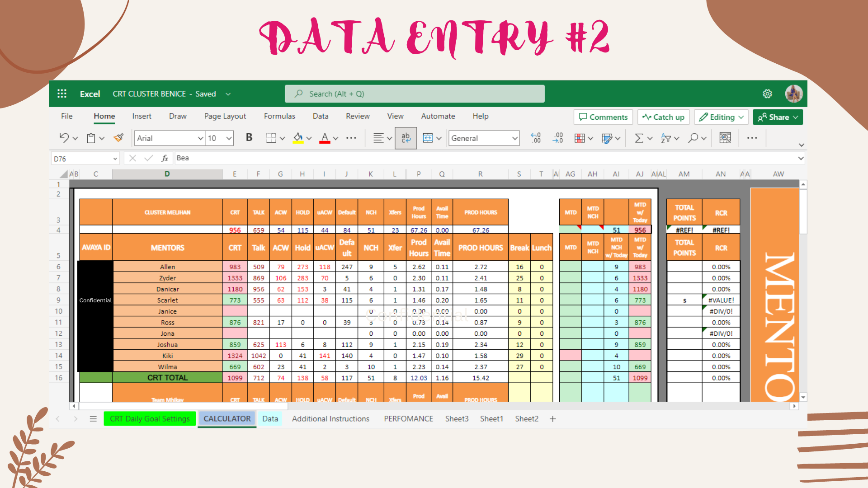Click the Comments button

[603, 117]
